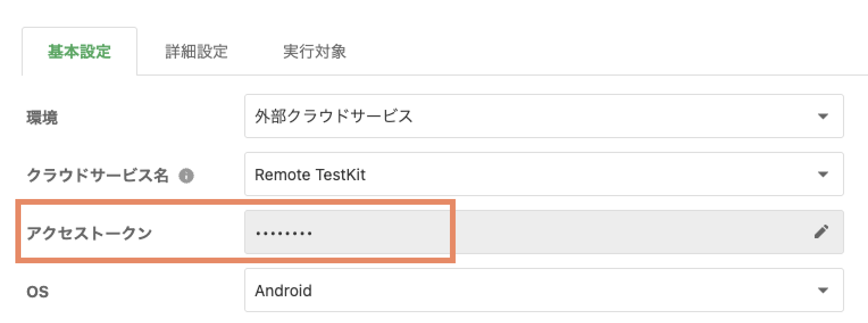Viewport: 868px width, 323px height.
Task: Expand the OS dropdown arrow
Action: coord(823,291)
